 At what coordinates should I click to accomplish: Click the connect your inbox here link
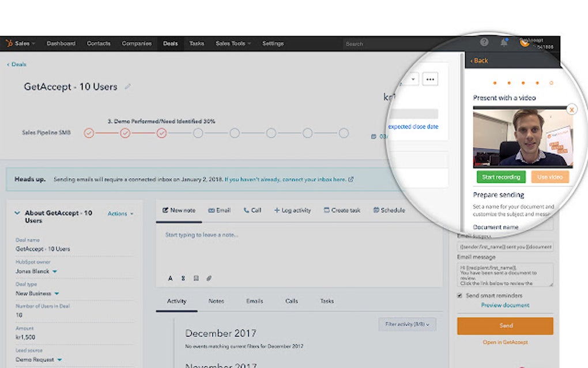285,179
